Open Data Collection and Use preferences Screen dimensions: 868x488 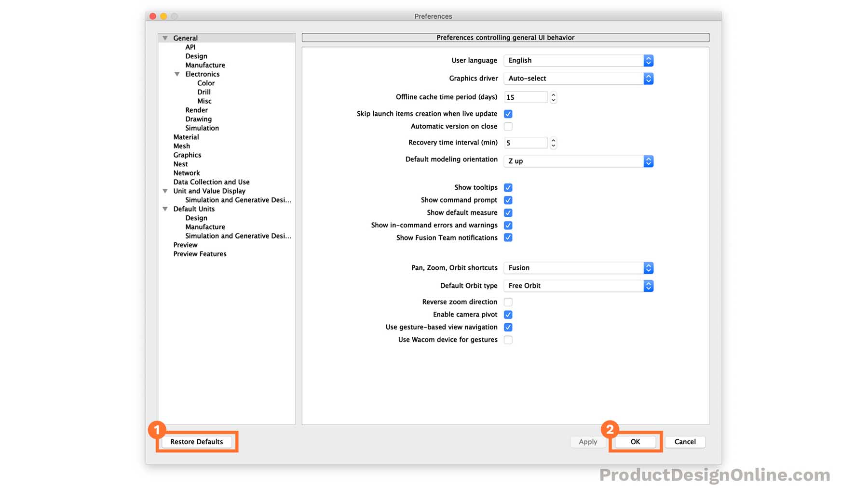(212, 182)
